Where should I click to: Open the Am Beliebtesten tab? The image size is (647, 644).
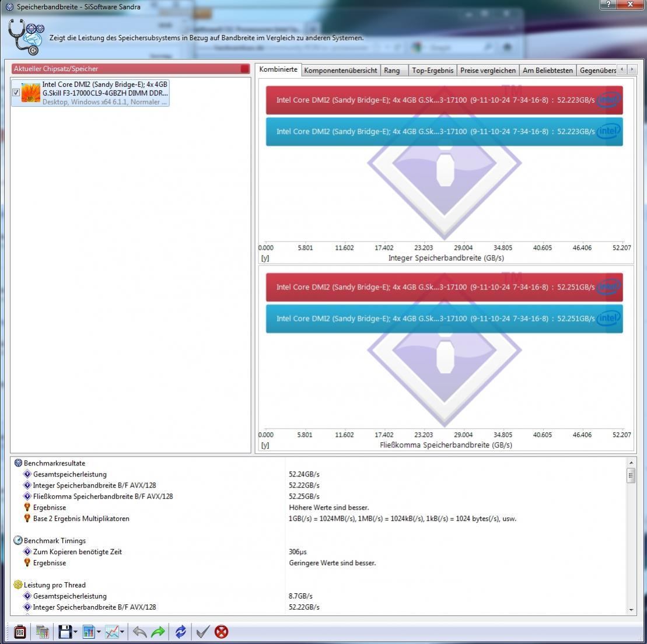click(548, 71)
